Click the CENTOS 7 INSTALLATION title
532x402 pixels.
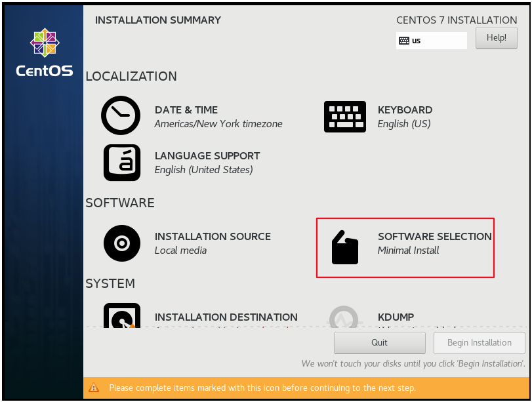(457, 20)
